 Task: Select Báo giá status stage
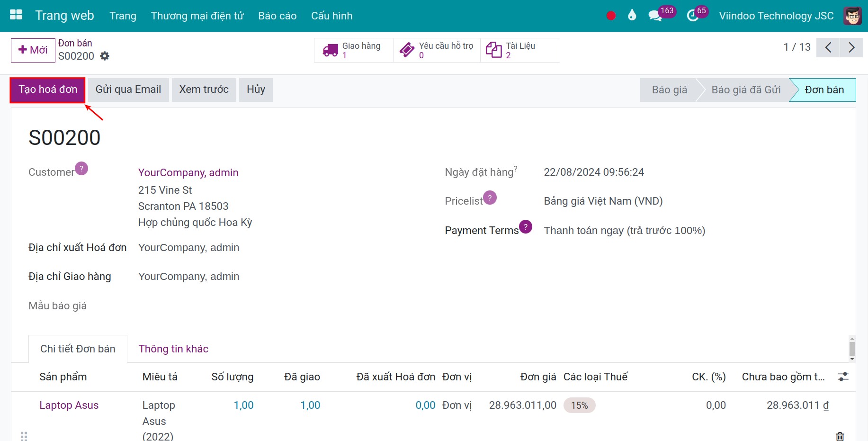pos(669,90)
